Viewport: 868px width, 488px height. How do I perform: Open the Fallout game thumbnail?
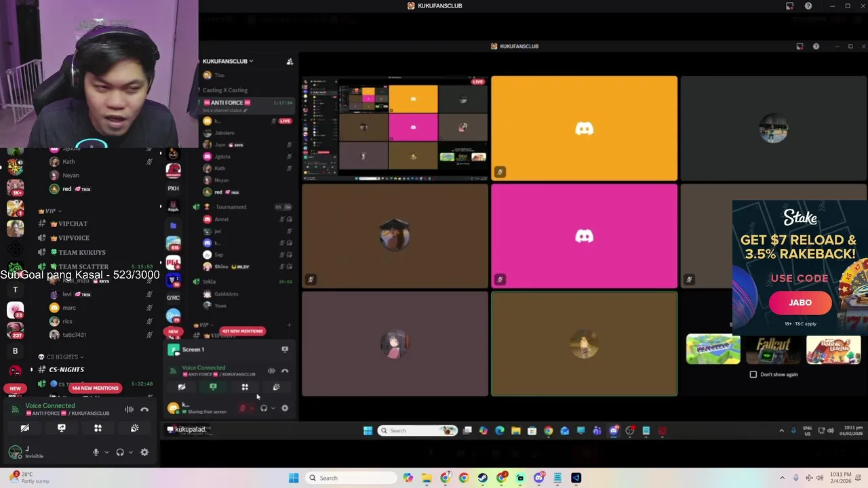773,349
